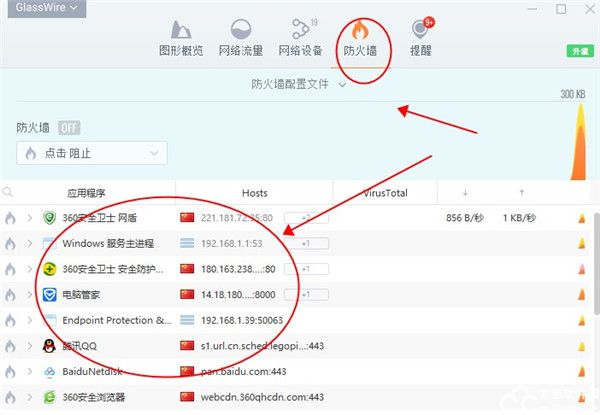Click 电脑管家 row traffic graph icon

pyautogui.click(x=582, y=295)
